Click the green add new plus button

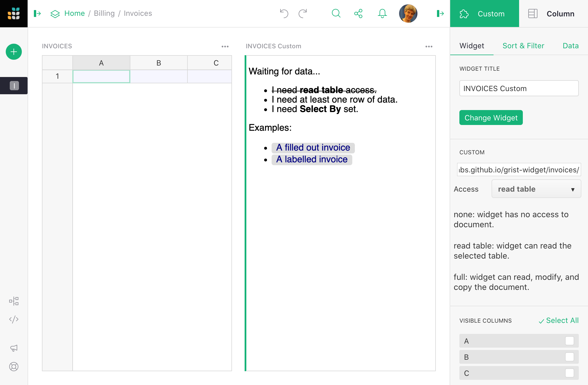click(14, 52)
